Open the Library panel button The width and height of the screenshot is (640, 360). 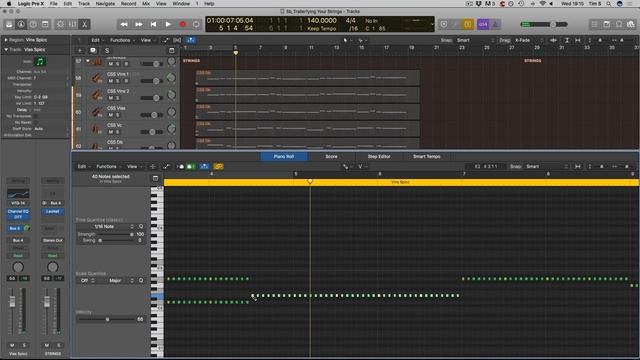pos(9,24)
